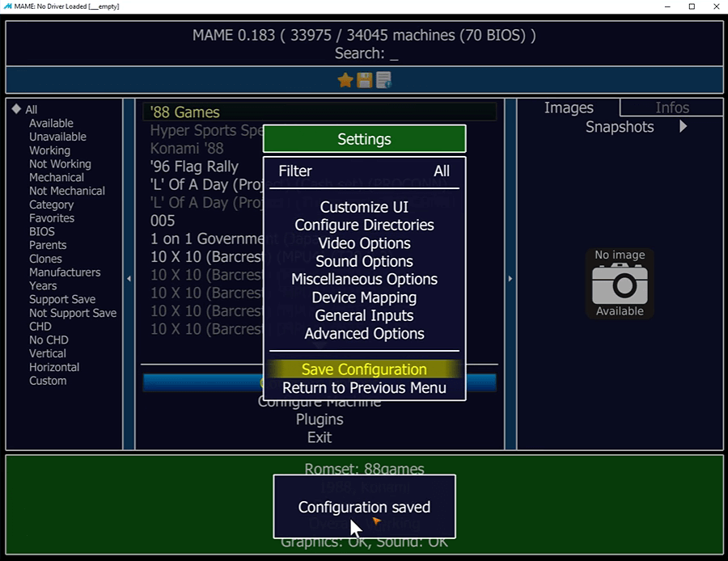728x561 pixels.
Task: Click the floppy disk save icon
Action: pos(365,80)
